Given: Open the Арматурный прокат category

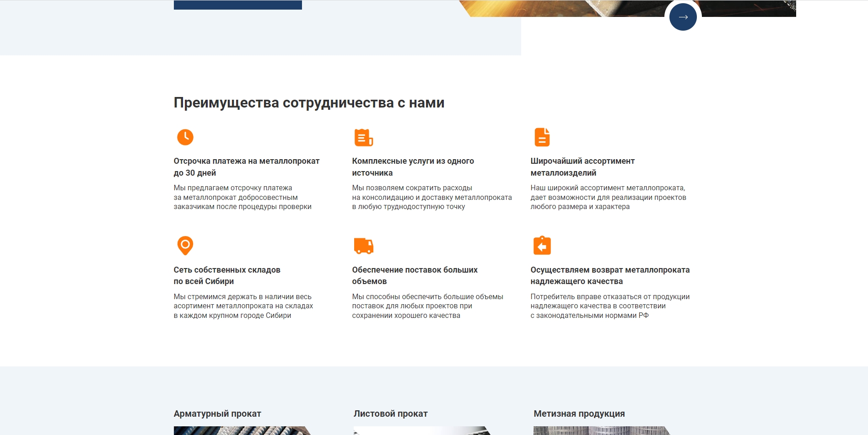Looking at the screenshot, I should click(x=217, y=414).
